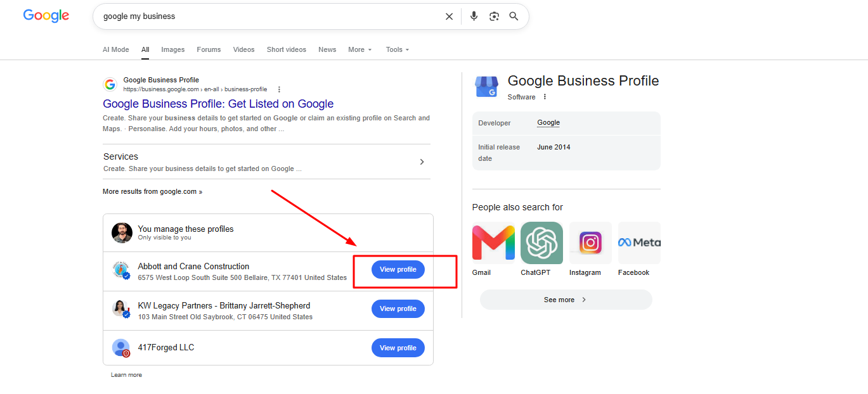Open the Tools dropdown
The height and width of the screenshot is (394, 868).
click(398, 49)
